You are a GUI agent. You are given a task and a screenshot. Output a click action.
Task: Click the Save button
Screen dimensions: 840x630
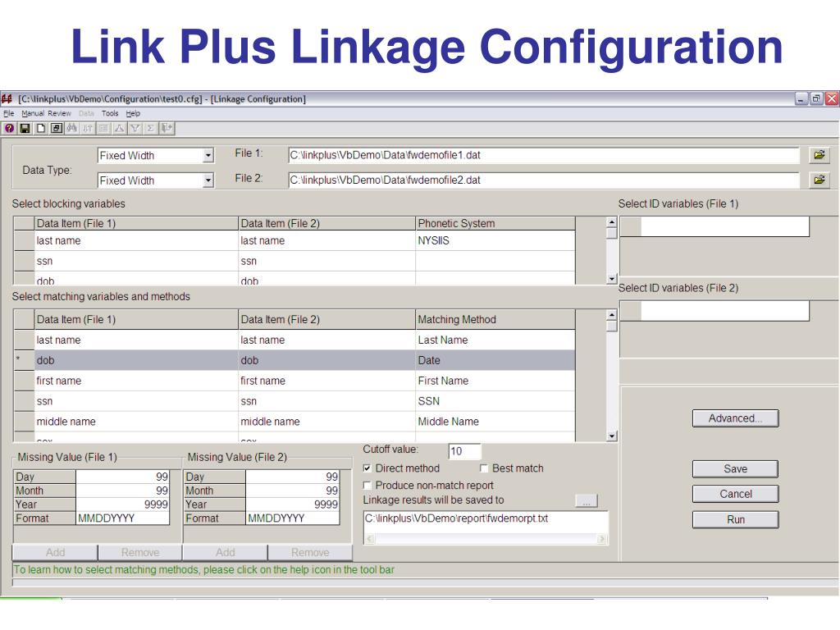click(x=735, y=468)
